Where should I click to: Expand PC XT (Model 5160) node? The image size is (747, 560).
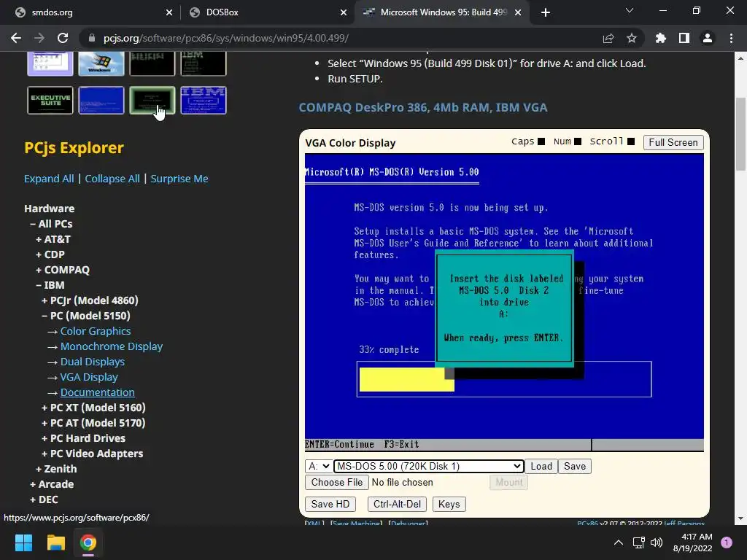point(93,408)
